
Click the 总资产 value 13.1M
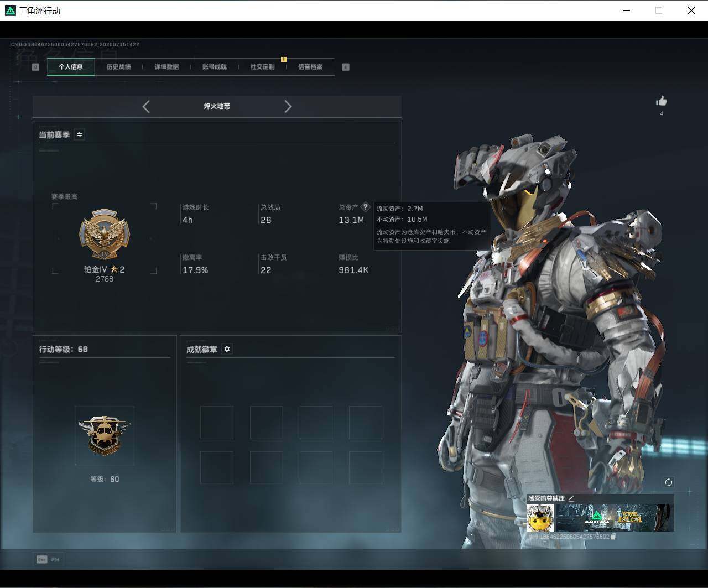click(351, 220)
